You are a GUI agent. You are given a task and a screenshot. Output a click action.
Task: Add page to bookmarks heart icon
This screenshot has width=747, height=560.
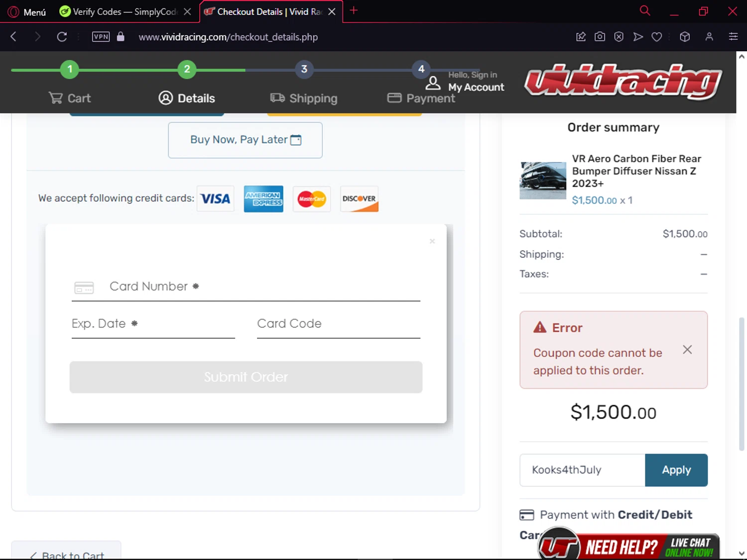coord(657,37)
